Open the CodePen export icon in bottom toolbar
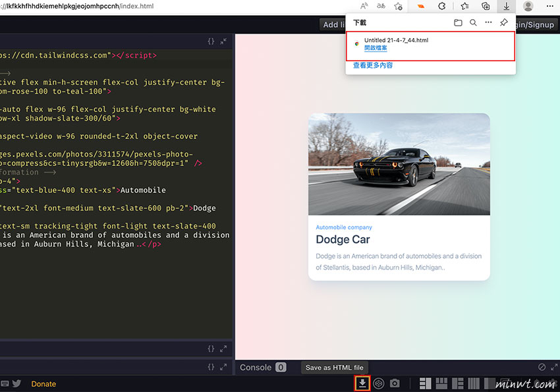 click(x=379, y=383)
